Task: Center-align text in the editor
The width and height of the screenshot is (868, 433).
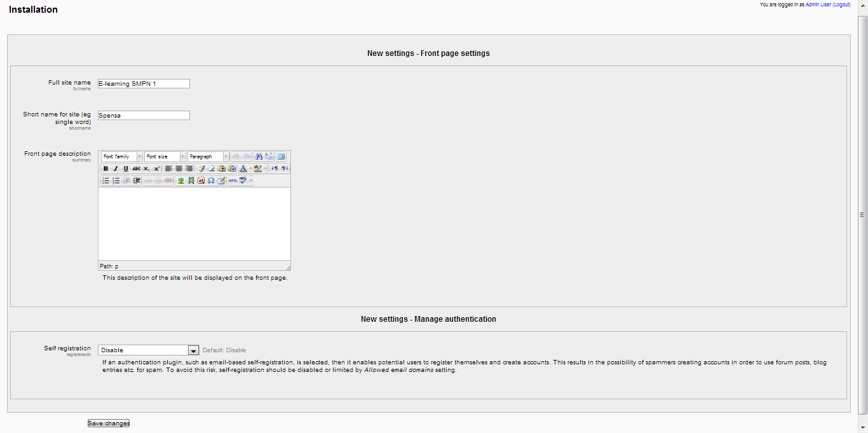Action: [179, 168]
